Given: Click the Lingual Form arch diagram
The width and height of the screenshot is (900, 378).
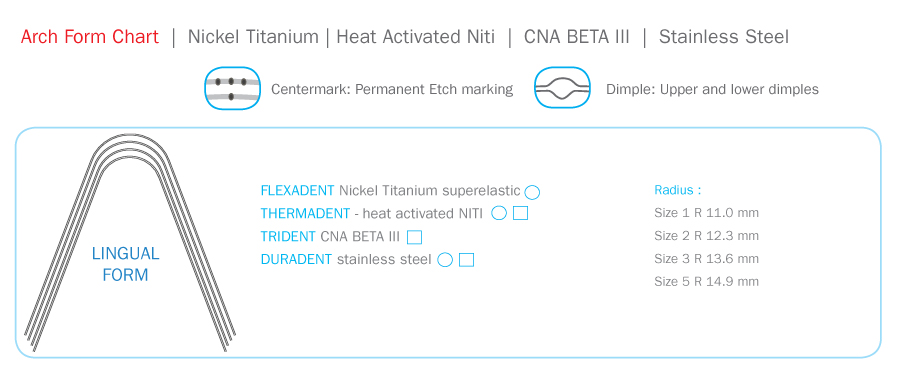Looking at the screenshot, I should 130,243.
